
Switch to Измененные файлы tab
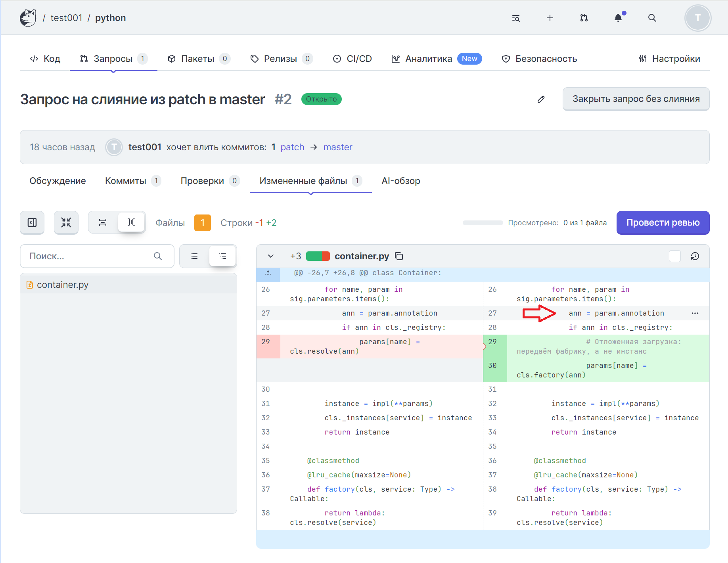[x=311, y=181]
